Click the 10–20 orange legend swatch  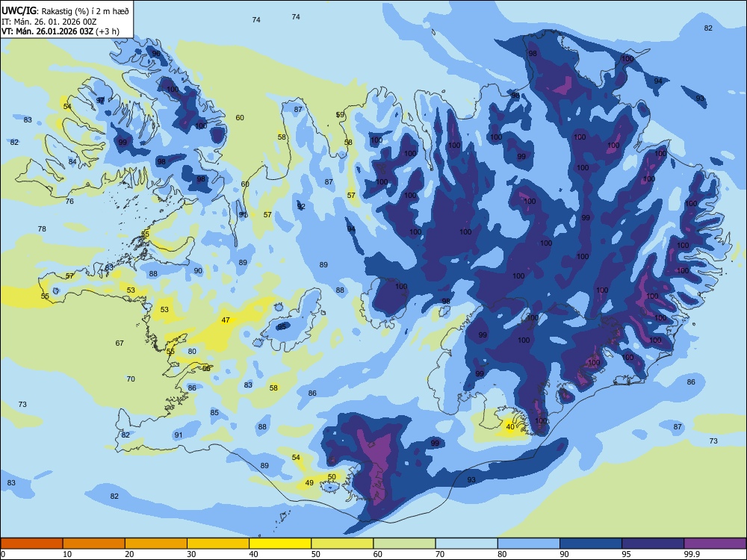[x=94, y=544]
